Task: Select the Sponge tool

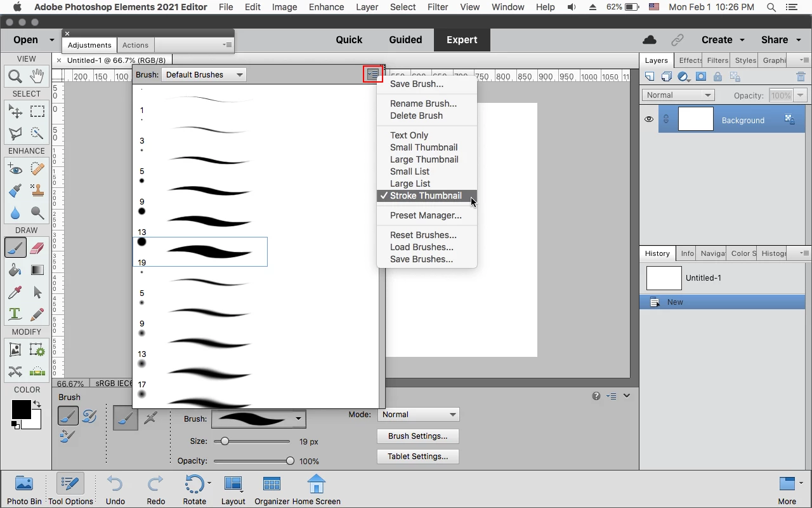Action: [x=37, y=213]
